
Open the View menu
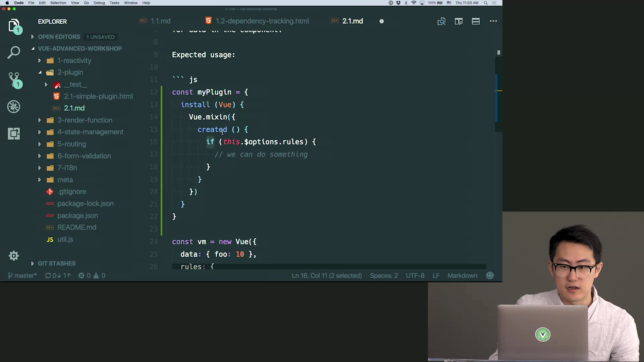coord(75,3)
